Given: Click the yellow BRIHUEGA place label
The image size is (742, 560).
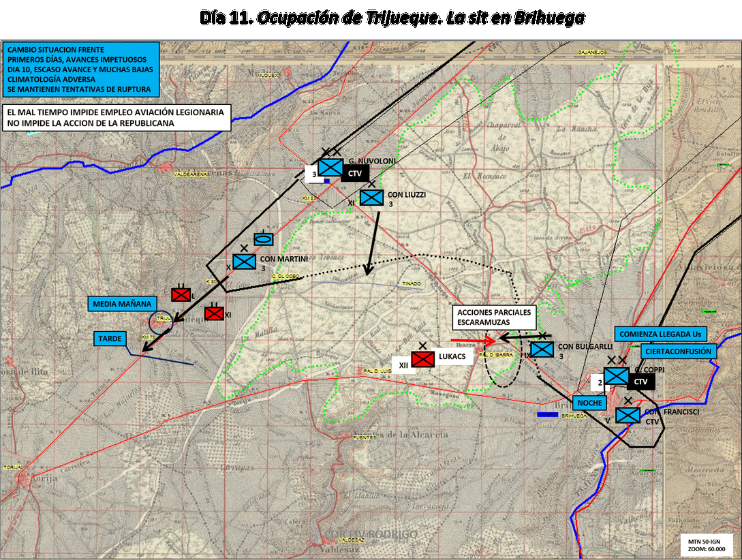Looking at the screenshot, I should pyautogui.click(x=574, y=416).
